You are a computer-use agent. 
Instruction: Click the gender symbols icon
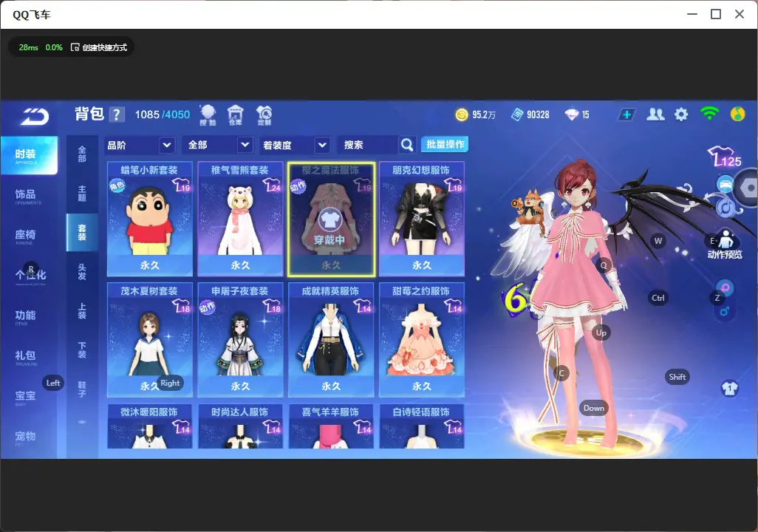(x=725, y=300)
